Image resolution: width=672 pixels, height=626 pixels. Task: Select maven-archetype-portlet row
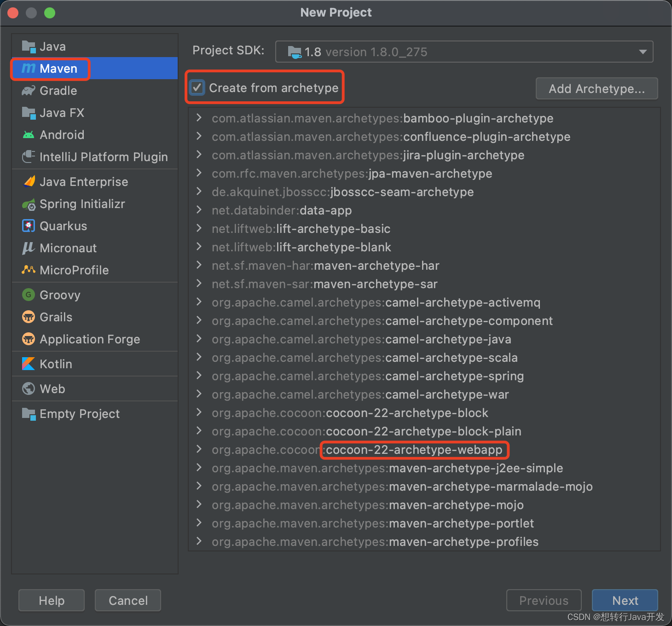(424, 523)
